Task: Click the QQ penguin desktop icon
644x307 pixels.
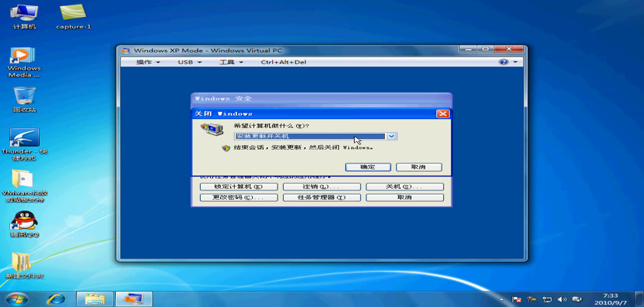Action: point(23,221)
